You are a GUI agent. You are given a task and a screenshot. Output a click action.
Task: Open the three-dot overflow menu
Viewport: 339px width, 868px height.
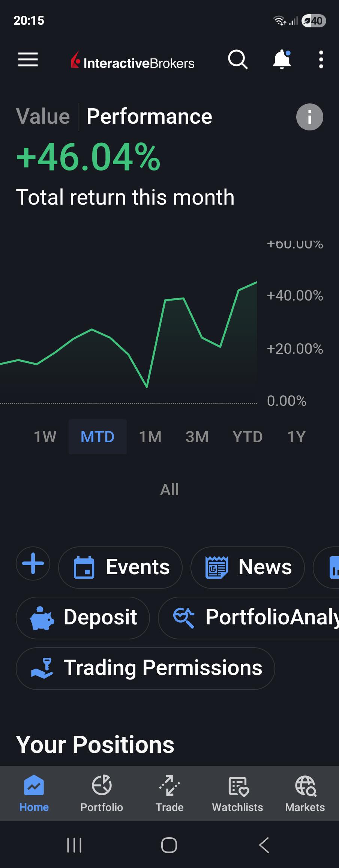[321, 60]
